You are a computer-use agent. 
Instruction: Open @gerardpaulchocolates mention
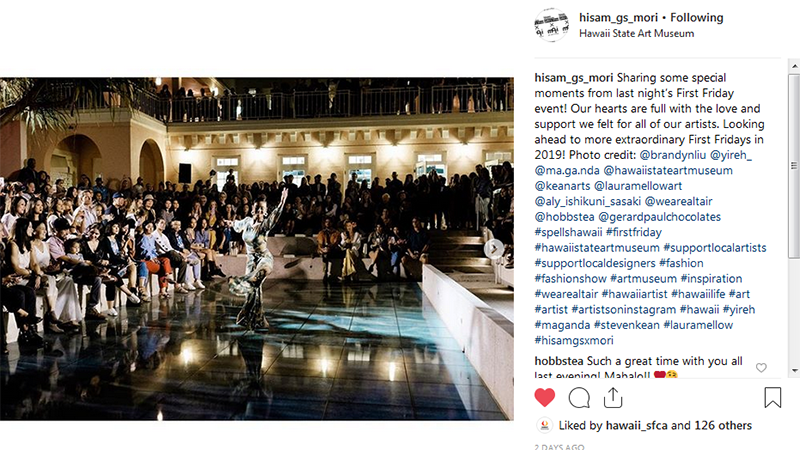point(659,217)
